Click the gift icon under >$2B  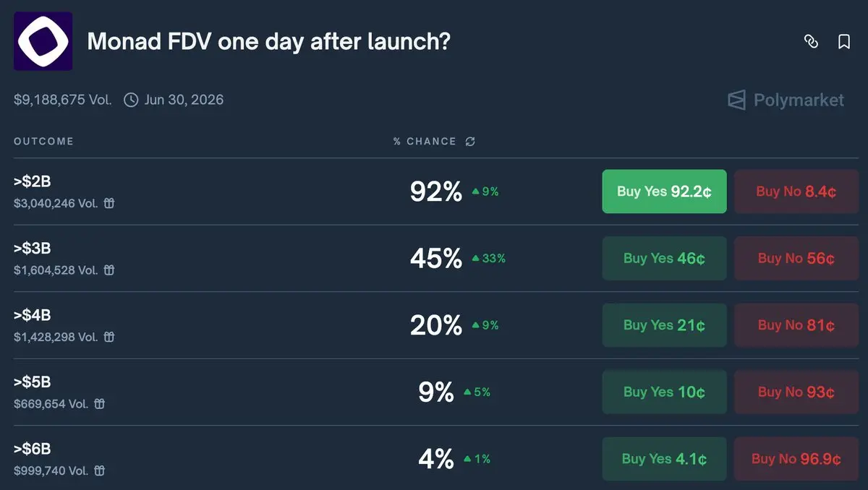[109, 204]
